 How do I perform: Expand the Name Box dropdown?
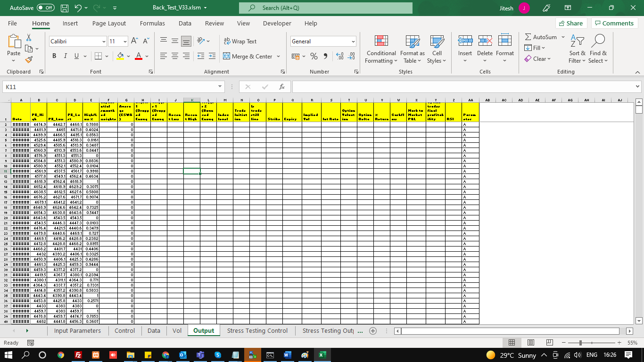[x=220, y=87]
